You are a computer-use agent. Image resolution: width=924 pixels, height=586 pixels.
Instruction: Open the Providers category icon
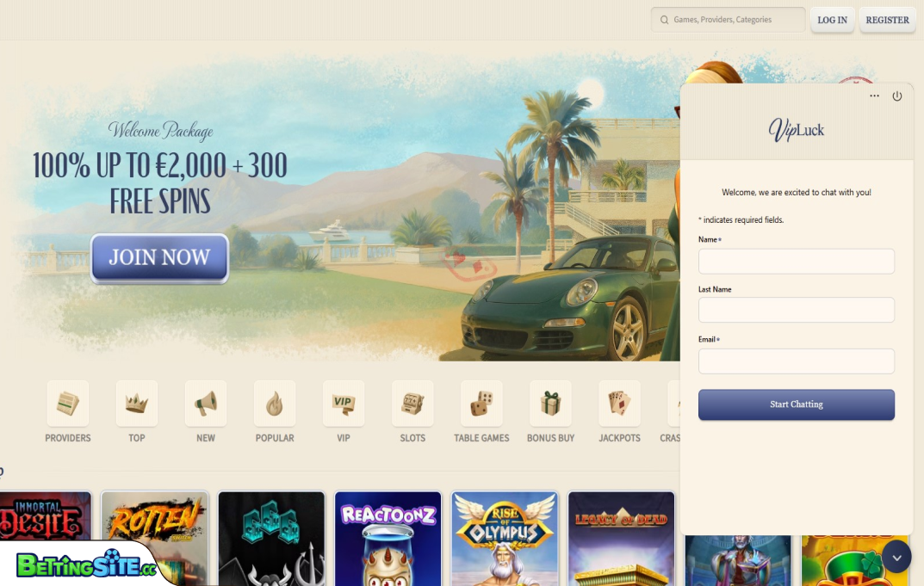pyautogui.click(x=68, y=404)
